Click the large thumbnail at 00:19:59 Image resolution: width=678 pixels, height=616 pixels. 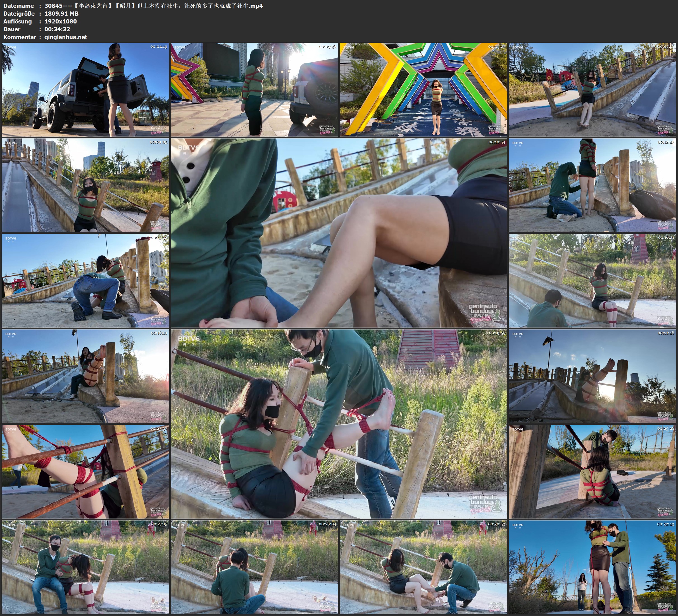coord(339,424)
